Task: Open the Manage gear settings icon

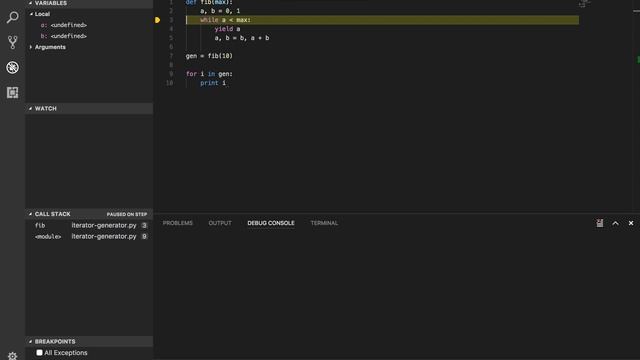Action: tap(12, 356)
